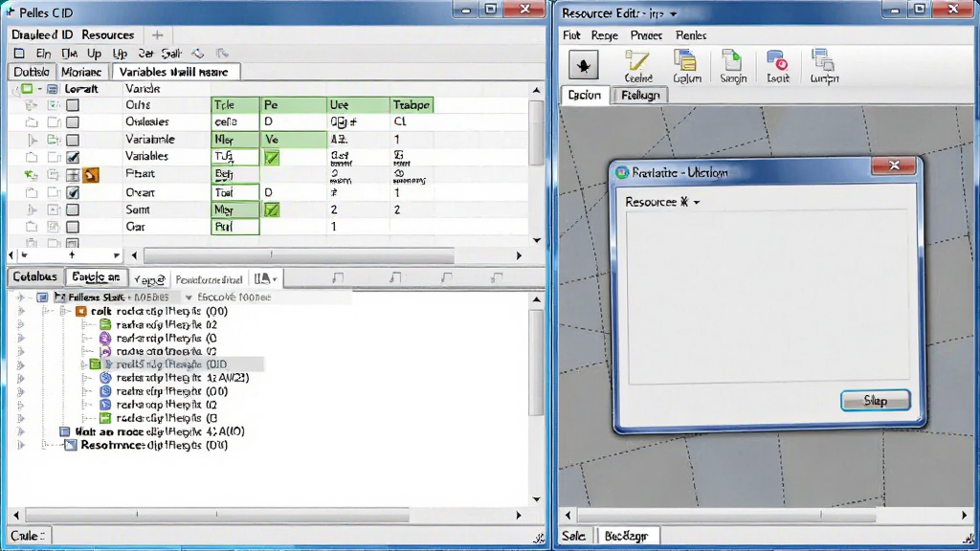Toggle the green checkbox in the Somt row

(x=272, y=209)
